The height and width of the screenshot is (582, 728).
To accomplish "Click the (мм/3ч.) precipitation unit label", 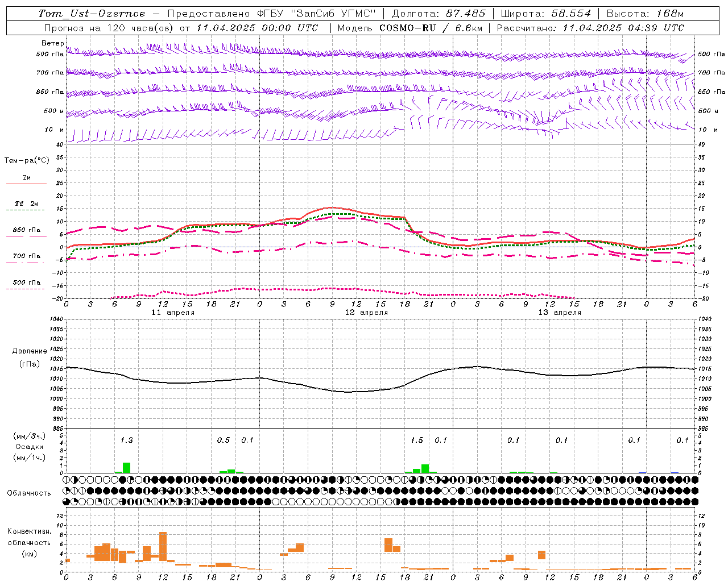I will click(x=29, y=436).
